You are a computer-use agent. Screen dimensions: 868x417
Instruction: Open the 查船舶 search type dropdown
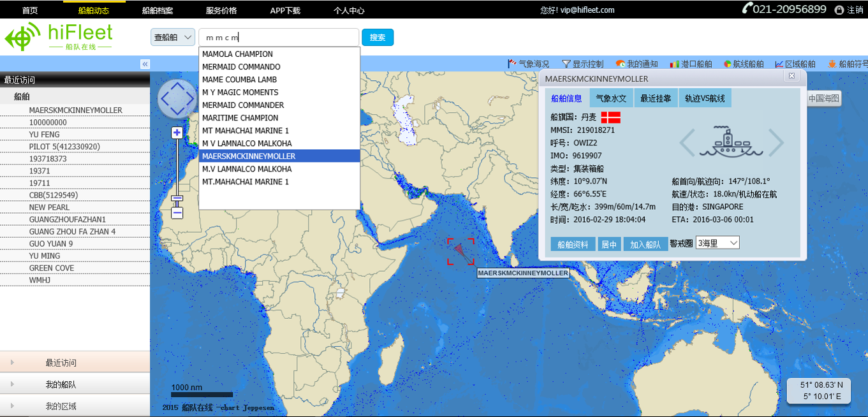pyautogui.click(x=173, y=38)
